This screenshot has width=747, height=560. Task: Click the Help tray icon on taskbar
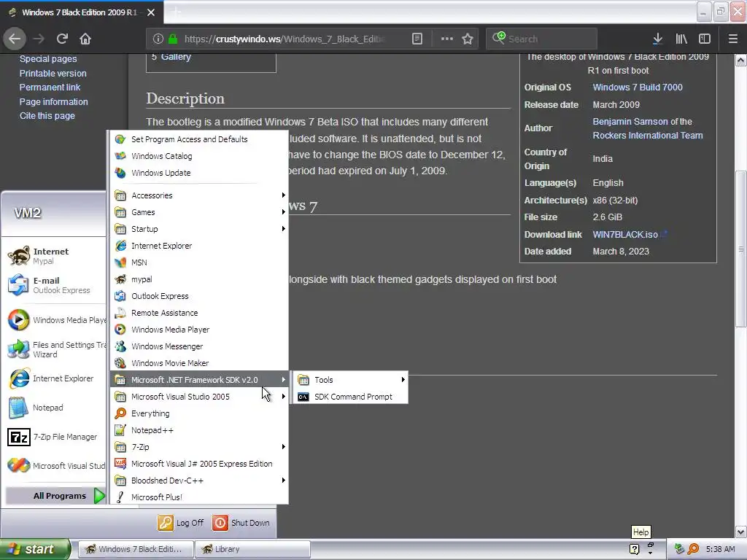[x=635, y=549]
